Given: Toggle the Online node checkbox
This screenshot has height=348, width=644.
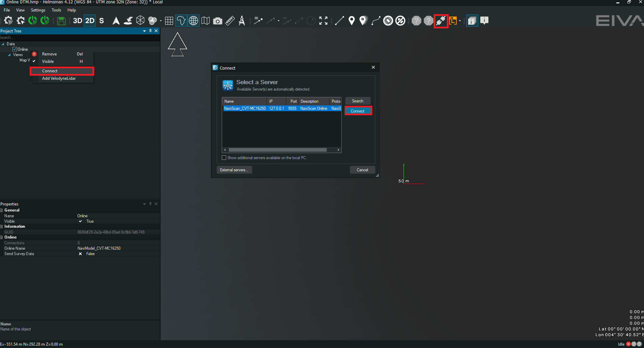Looking at the screenshot, I should (15, 49).
